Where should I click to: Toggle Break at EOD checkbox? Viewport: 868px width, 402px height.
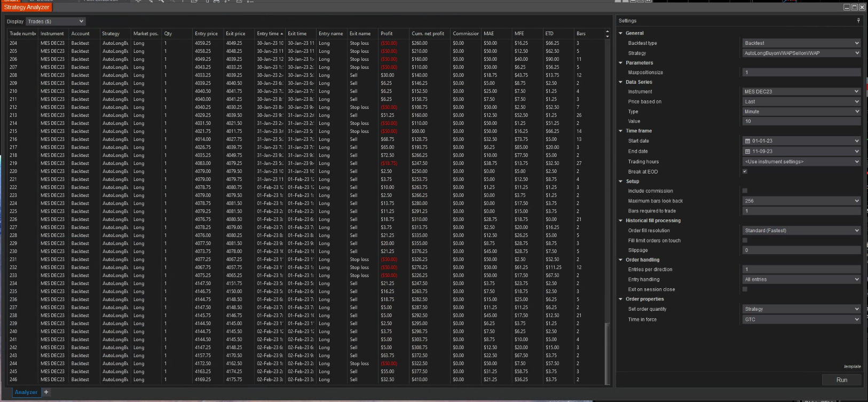coord(745,171)
